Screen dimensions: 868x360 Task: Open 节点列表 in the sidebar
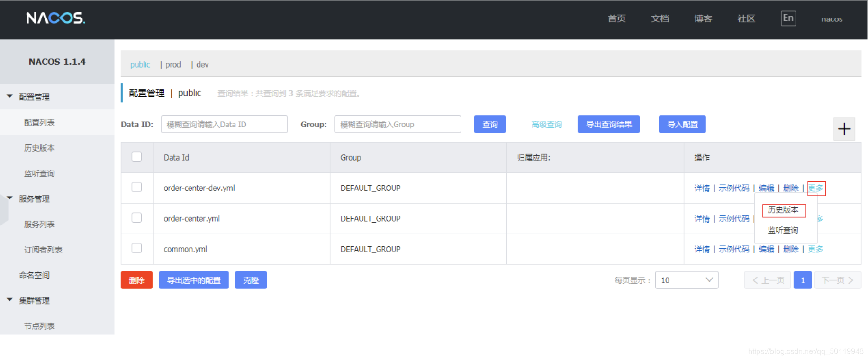click(x=39, y=326)
